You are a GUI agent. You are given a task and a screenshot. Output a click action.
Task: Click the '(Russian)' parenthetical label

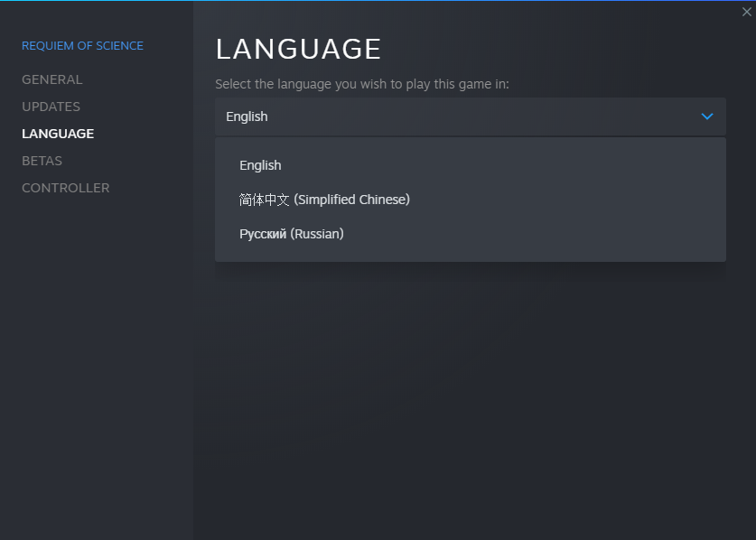click(317, 234)
